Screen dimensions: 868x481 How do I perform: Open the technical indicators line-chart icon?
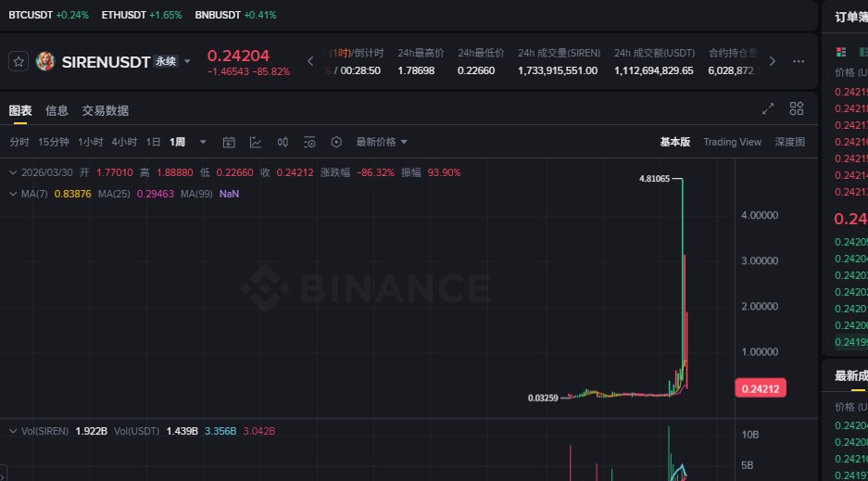pos(256,142)
